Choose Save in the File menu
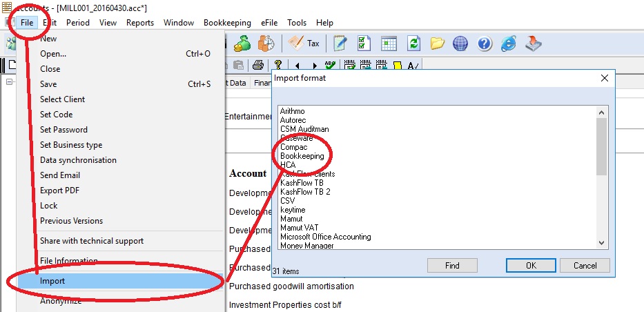 coord(120,84)
